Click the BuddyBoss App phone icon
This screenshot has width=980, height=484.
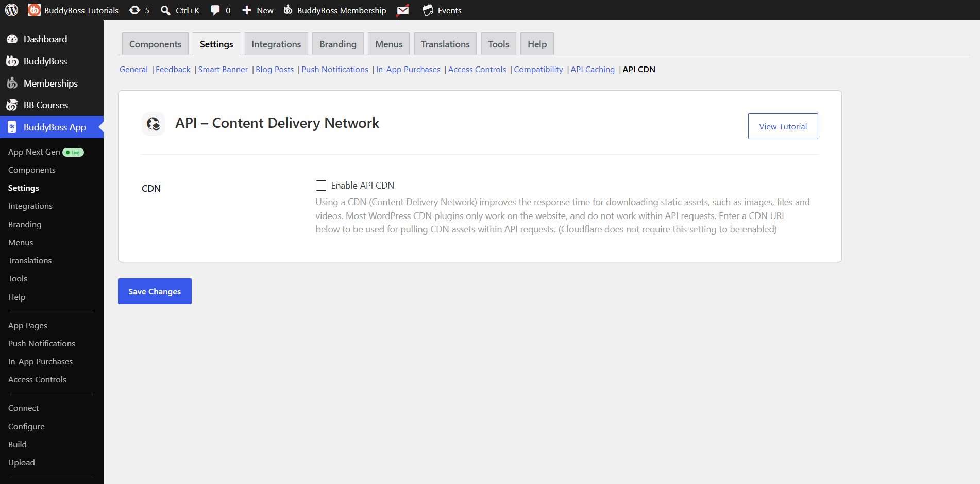pos(12,127)
